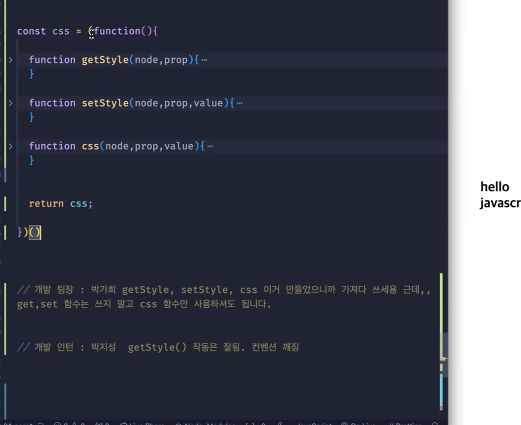The image size is (521, 425).
Task: Click 'hello' text in the browser page
Action: pos(495,187)
